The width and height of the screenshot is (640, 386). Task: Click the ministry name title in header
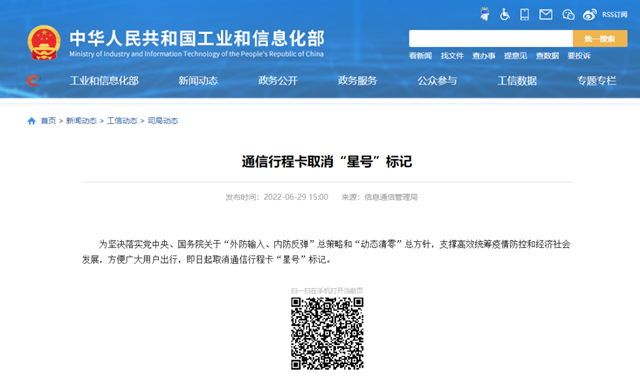[x=197, y=39]
